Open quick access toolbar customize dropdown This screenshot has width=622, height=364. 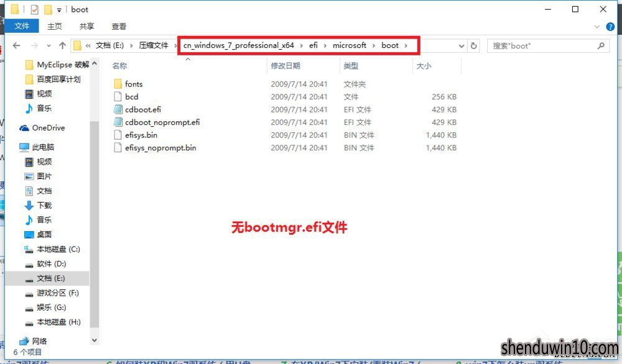point(59,9)
